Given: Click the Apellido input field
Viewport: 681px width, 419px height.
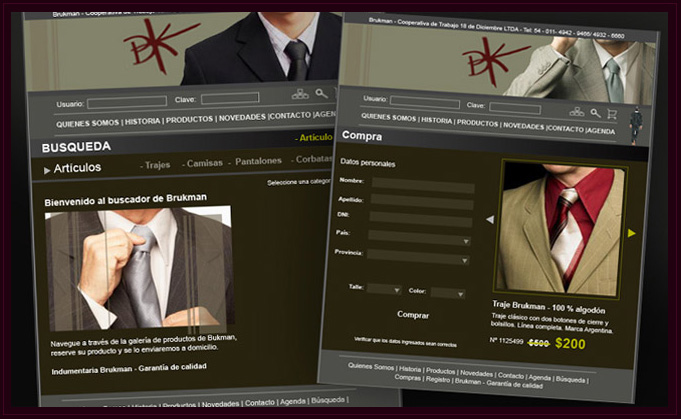Looking at the screenshot, I should pyautogui.click(x=422, y=202).
